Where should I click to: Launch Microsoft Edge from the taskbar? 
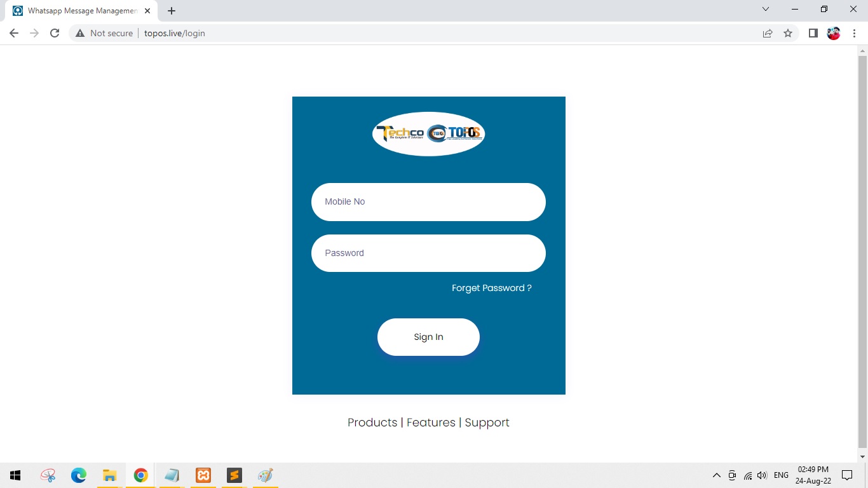tap(79, 475)
